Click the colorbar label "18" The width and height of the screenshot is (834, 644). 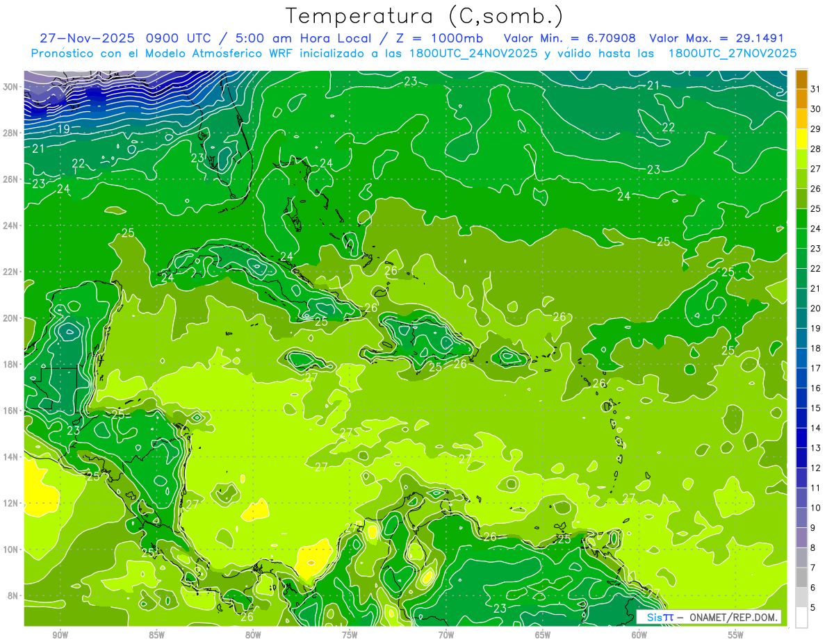[x=816, y=349]
